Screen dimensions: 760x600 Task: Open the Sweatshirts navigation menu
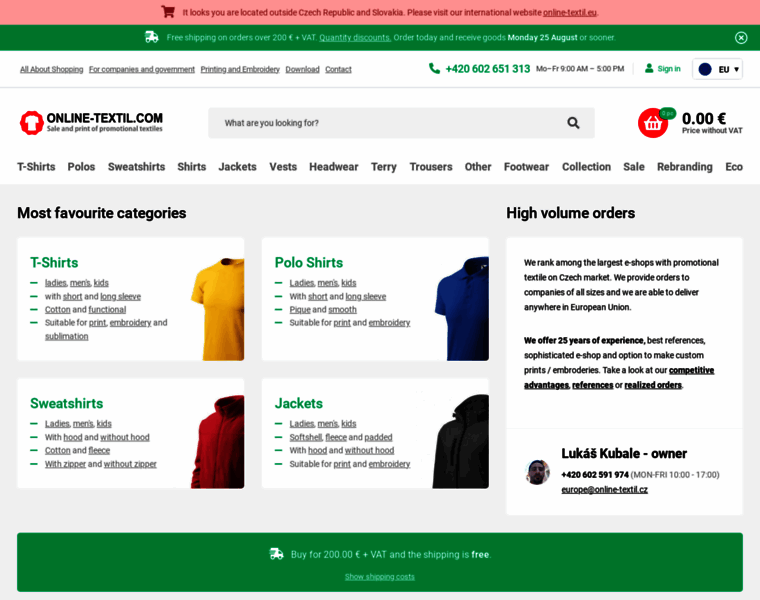137,167
